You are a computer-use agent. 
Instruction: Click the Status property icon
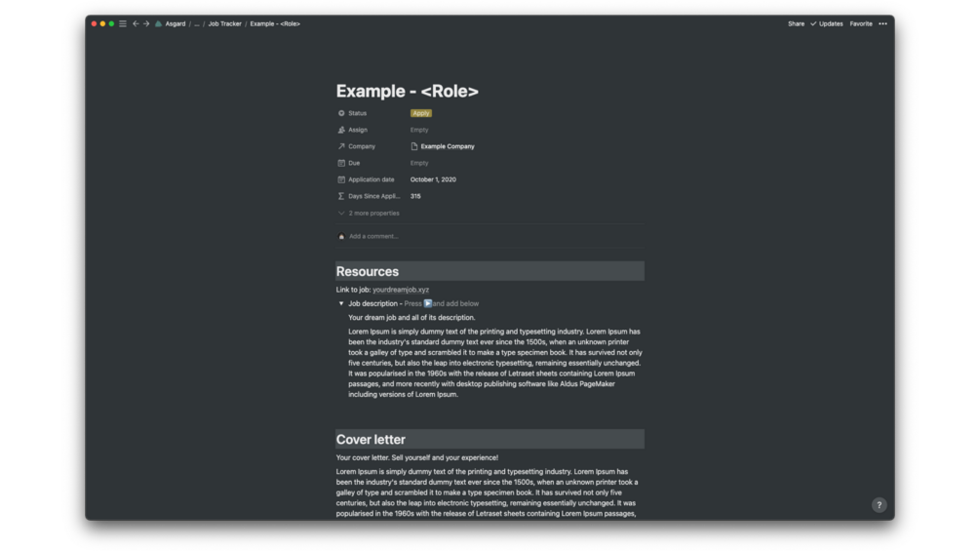coord(341,113)
